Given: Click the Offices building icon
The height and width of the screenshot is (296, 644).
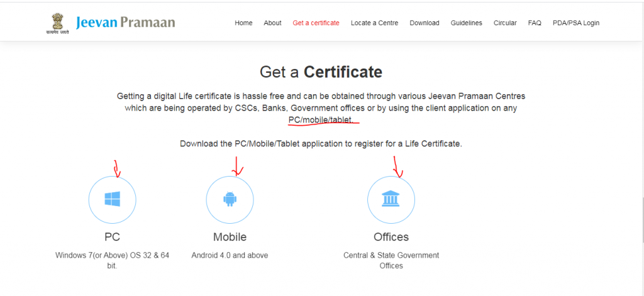Looking at the screenshot, I should [391, 200].
